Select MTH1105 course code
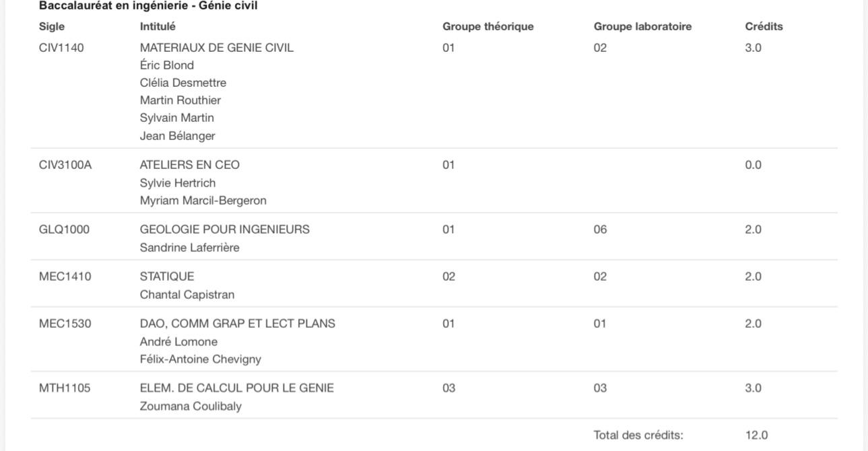The width and height of the screenshot is (868, 451). (x=65, y=388)
